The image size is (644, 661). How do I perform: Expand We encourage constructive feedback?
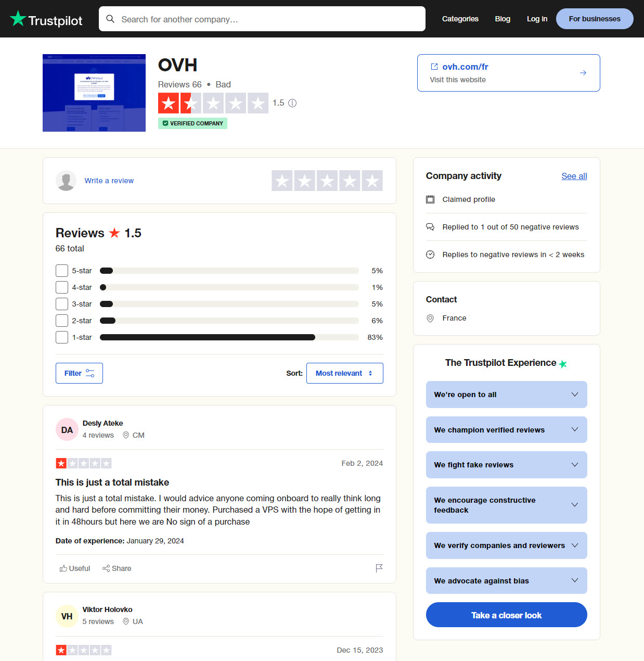(x=507, y=505)
